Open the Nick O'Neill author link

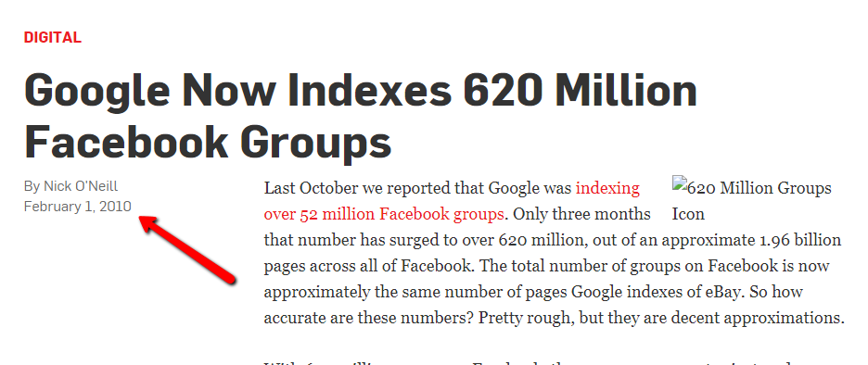(x=81, y=186)
